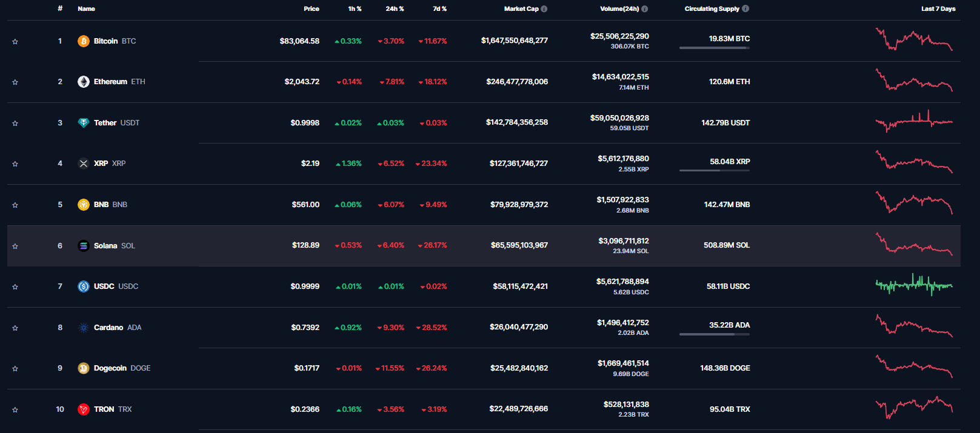Click the Tether coin logo icon
Viewport: 980px width, 433px height.
pyautogui.click(x=84, y=123)
